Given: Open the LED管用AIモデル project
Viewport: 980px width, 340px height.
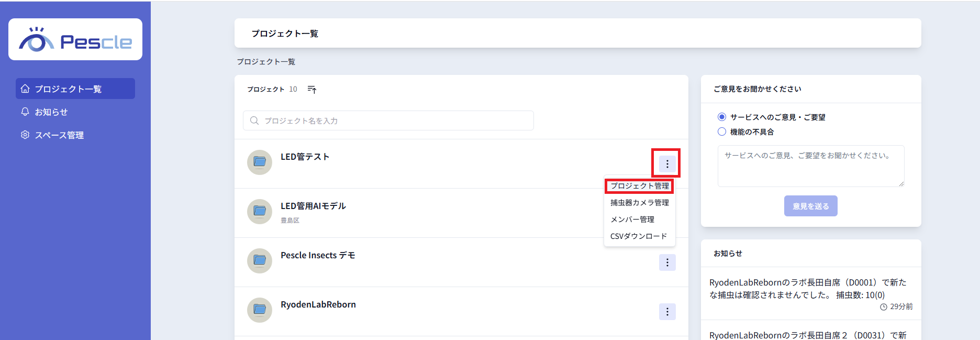Looking at the screenshot, I should pos(313,206).
